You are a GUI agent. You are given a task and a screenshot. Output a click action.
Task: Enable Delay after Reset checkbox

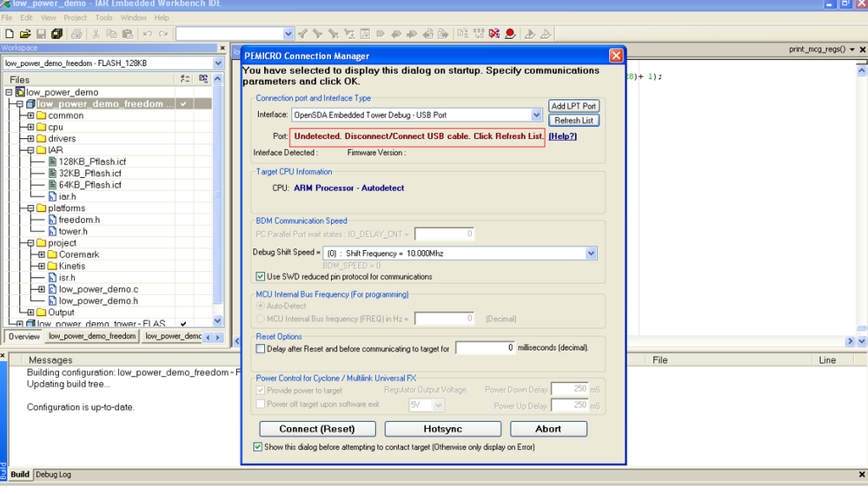tap(260, 348)
